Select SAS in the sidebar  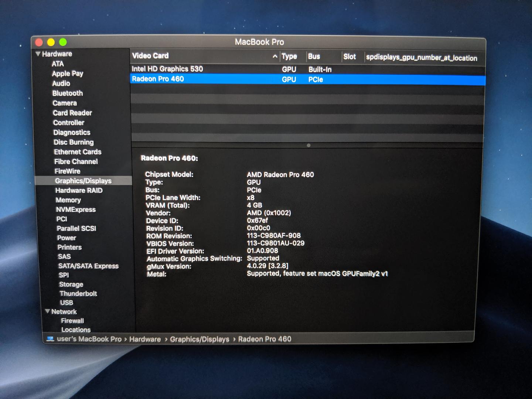[64, 256]
